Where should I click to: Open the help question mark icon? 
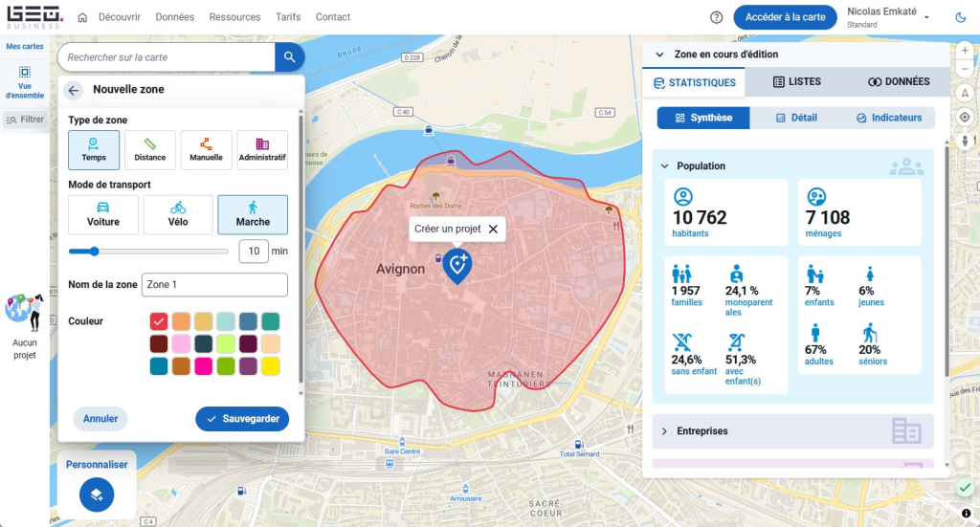[716, 17]
